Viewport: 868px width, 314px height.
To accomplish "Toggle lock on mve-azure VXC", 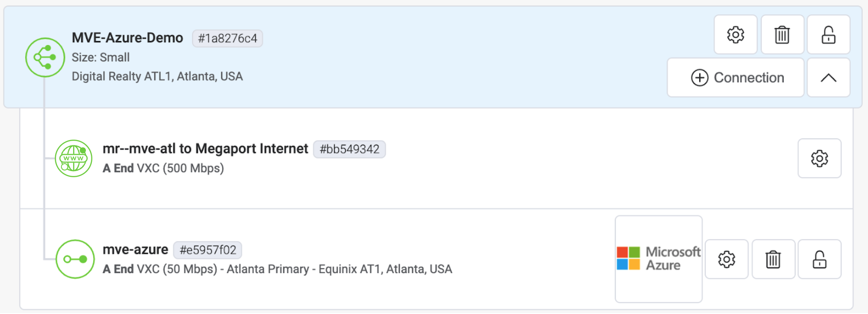I will (819, 259).
